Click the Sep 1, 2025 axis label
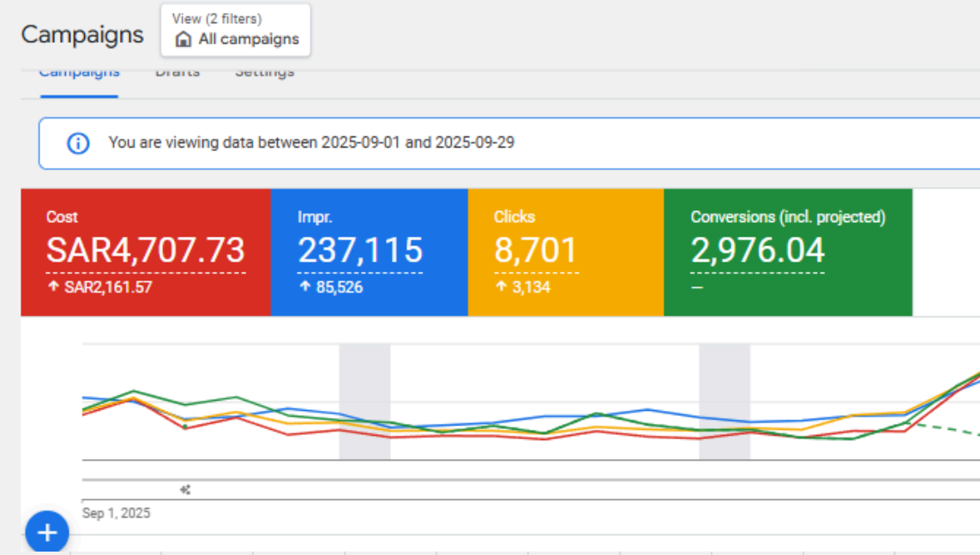The image size is (980, 555). pyautogui.click(x=116, y=513)
